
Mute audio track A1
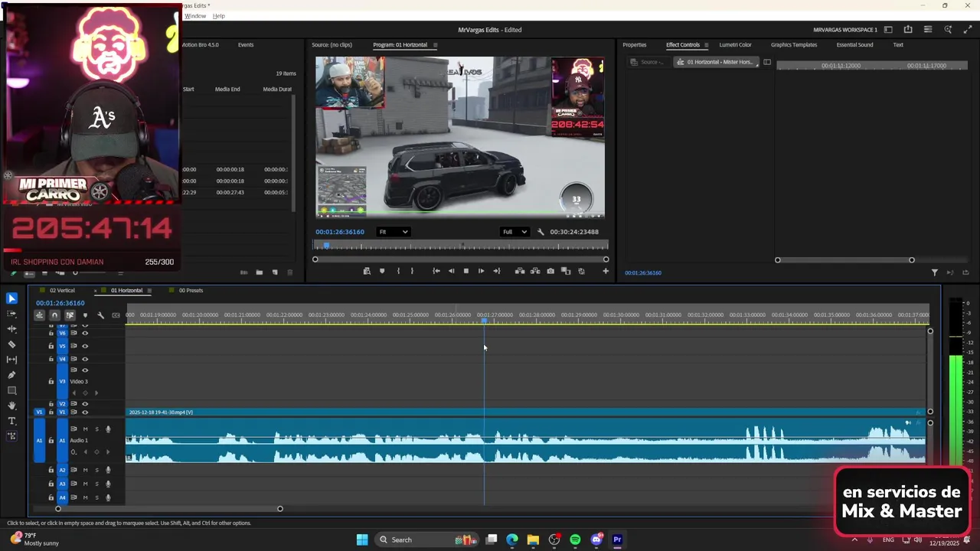(x=85, y=429)
